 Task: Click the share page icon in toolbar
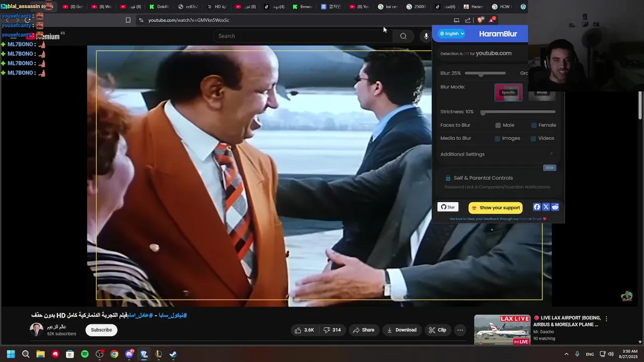468,20
